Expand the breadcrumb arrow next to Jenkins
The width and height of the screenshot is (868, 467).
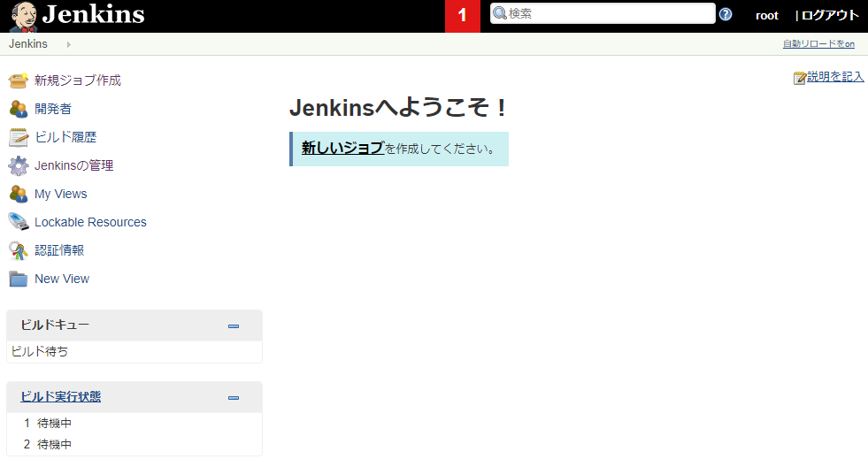(69, 44)
